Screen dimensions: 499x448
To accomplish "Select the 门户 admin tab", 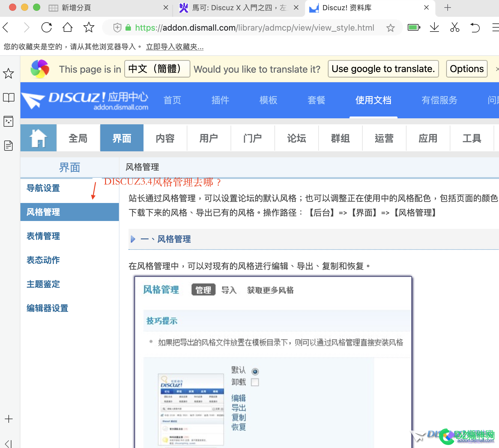I will (253, 138).
